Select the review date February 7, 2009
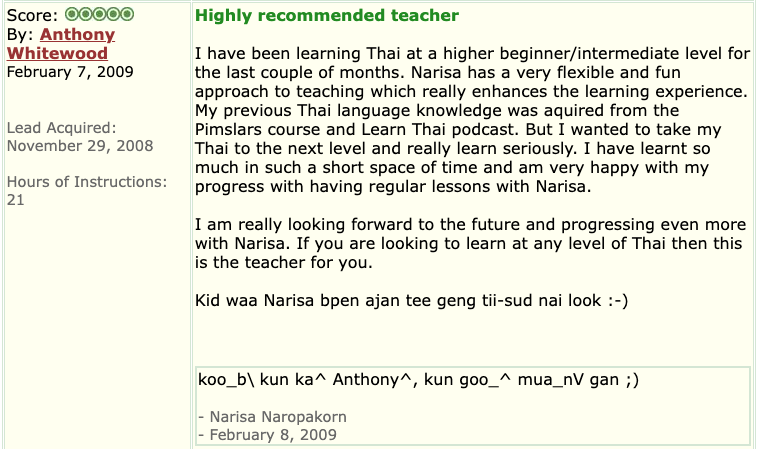 coord(70,72)
